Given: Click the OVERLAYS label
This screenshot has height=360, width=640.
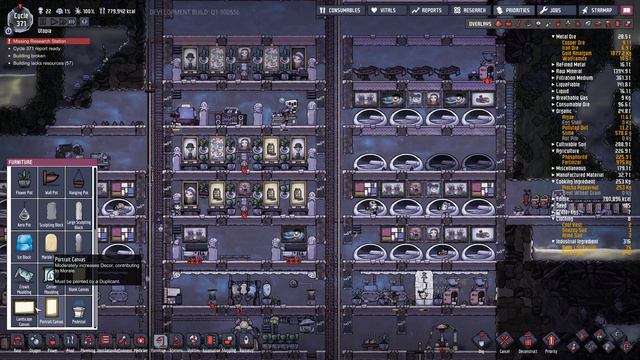Looking at the screenshot, I should click(x=480, y=24).
